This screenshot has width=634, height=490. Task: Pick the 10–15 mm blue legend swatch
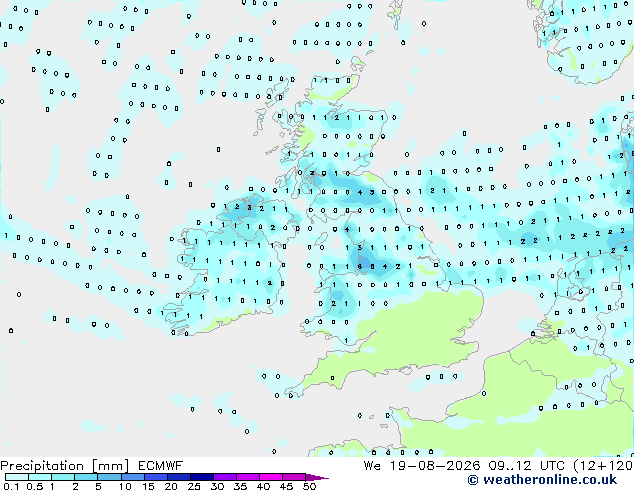pos(132,477)
